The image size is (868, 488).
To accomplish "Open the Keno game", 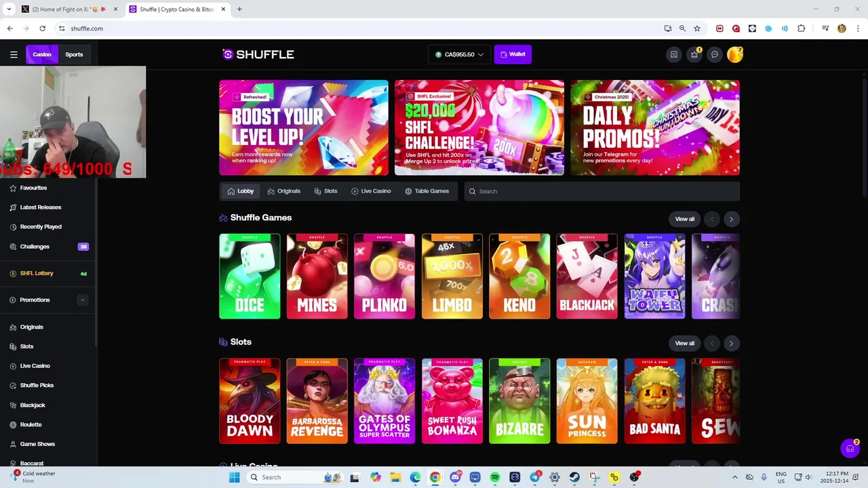I will (519, 277).
